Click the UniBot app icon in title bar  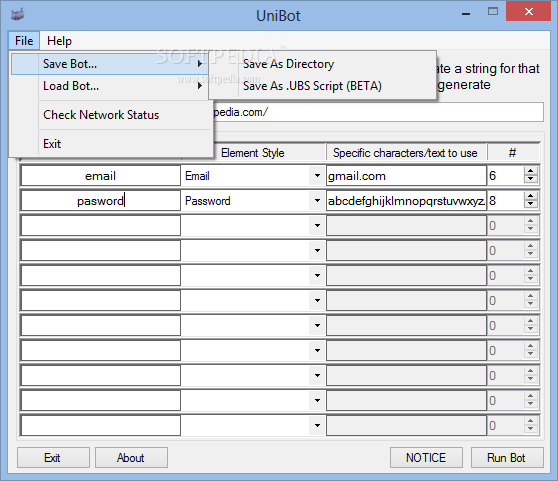[17, 15]
